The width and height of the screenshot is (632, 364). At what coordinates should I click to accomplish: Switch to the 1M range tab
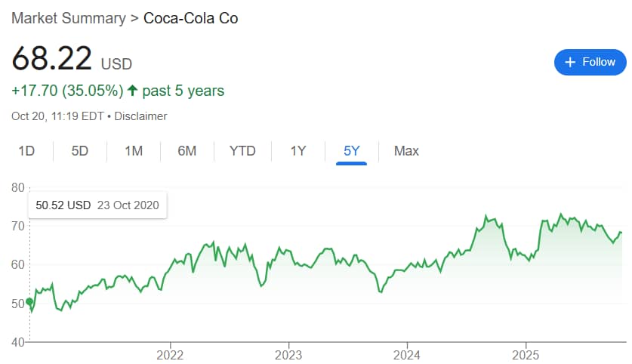tap(134, 151)
